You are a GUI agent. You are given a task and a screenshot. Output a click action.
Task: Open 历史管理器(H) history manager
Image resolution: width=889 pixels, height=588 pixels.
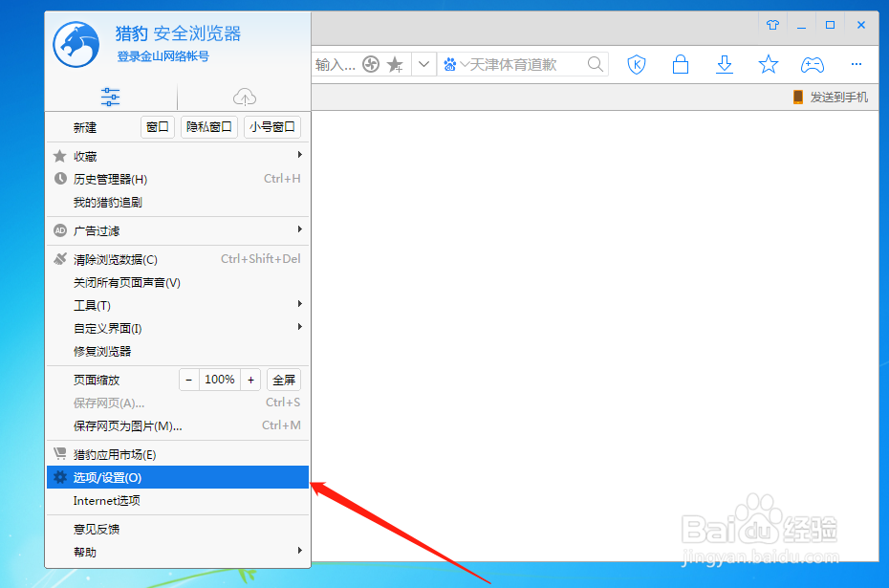pos(178,179)
